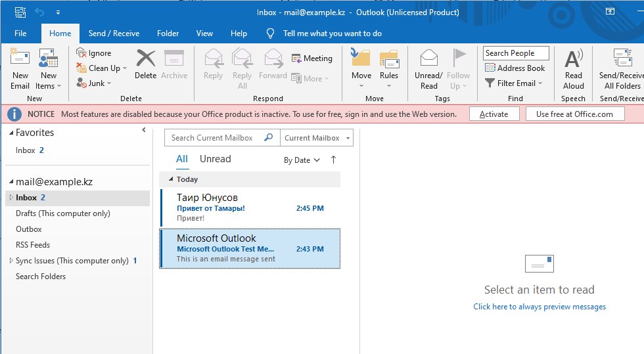Image resolution: width=644 pixels, height=354 pixels.
Task: Click the Activate button
Action: (x=494, y=114)
